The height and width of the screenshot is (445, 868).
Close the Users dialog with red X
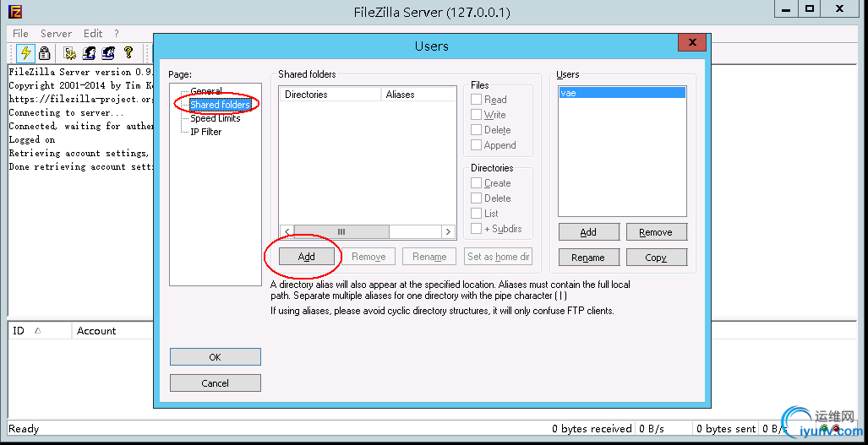coord(691,42)
